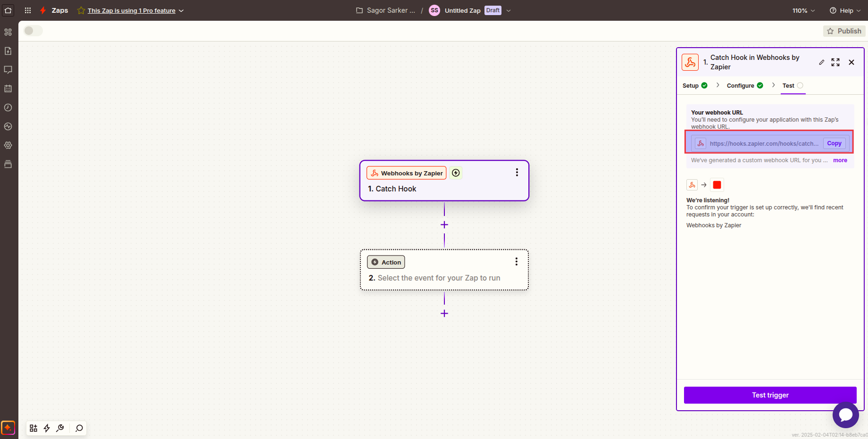
Task: Open Zap details file icon in sidebar
Action: (8, 51)
